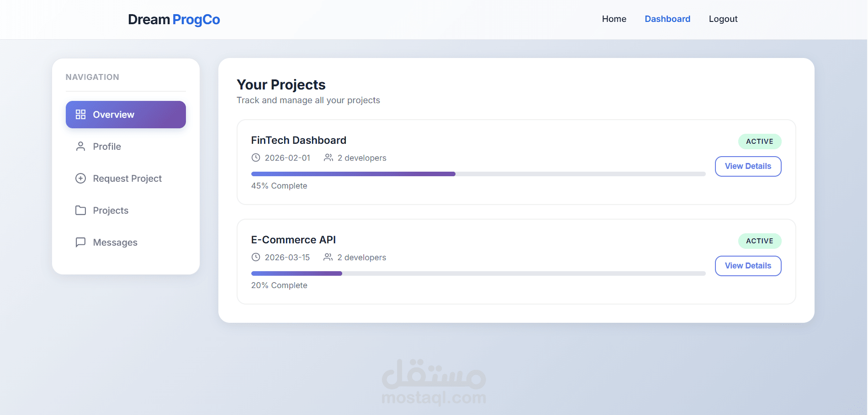Click the developers icon on FinTech Dashboard
868x415 pixels.
[x=328, y=158]
